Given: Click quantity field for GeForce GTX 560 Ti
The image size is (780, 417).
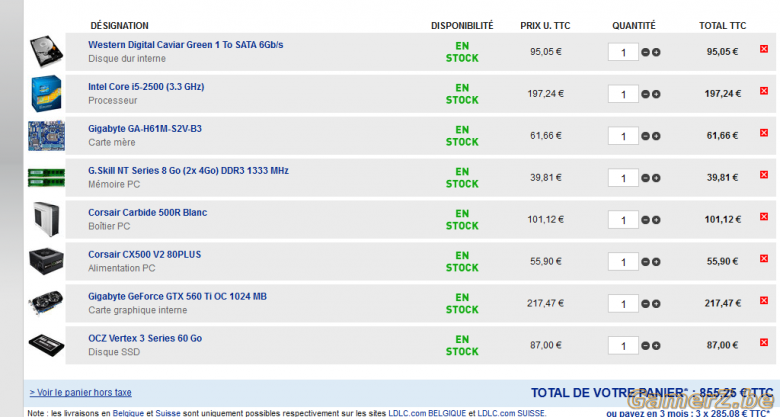Looking at the screenshot, I should pyautogui.click(x=623, y=304).
